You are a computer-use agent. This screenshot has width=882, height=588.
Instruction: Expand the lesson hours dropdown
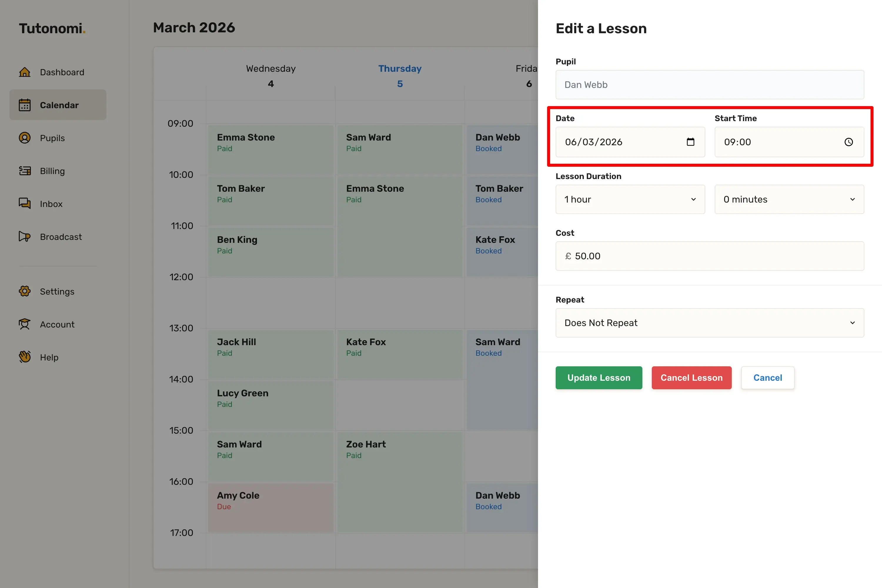click(x=630, y=200)
